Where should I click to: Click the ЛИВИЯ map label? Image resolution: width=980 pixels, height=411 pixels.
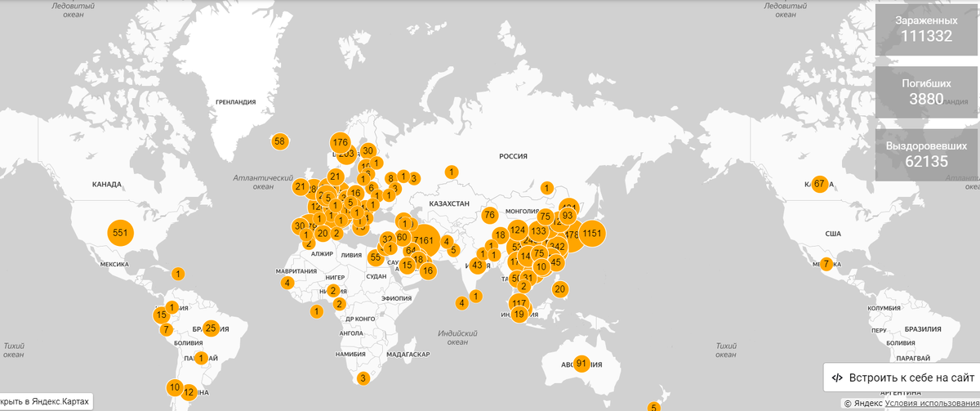[x=350, y=255]
